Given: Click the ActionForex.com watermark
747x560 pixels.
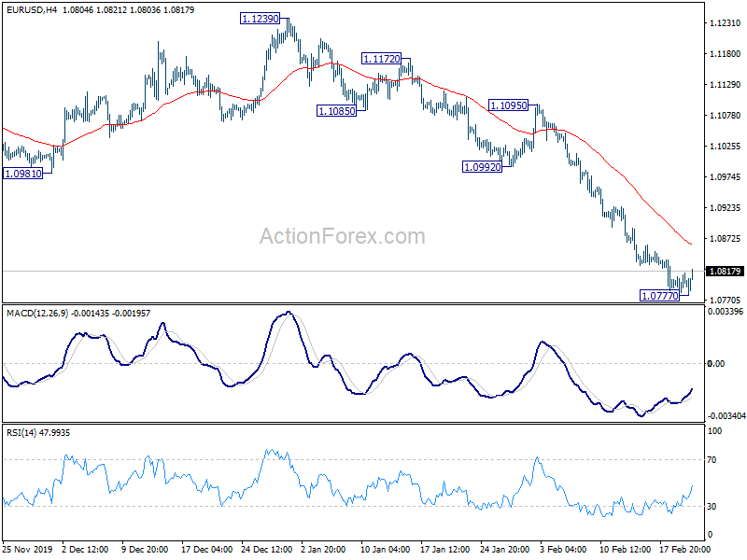Looking at the screenshot, I should coord(342,236).
